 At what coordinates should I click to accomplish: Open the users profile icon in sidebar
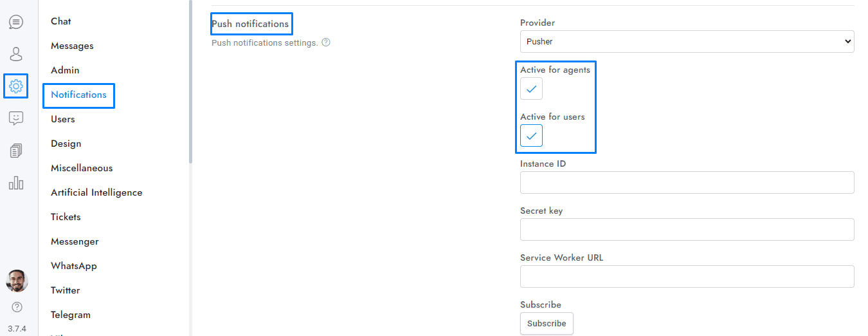(16, 53)
